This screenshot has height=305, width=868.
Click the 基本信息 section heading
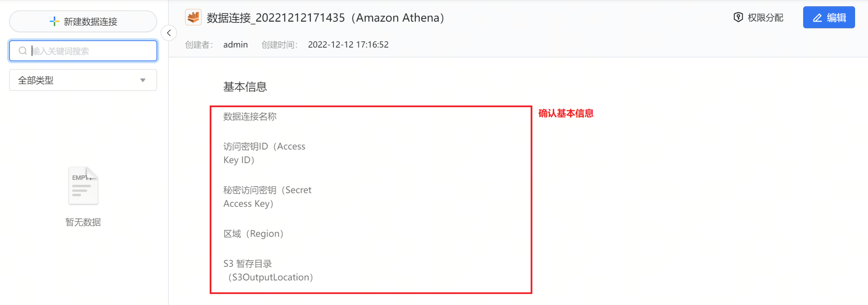click(245, 87)
